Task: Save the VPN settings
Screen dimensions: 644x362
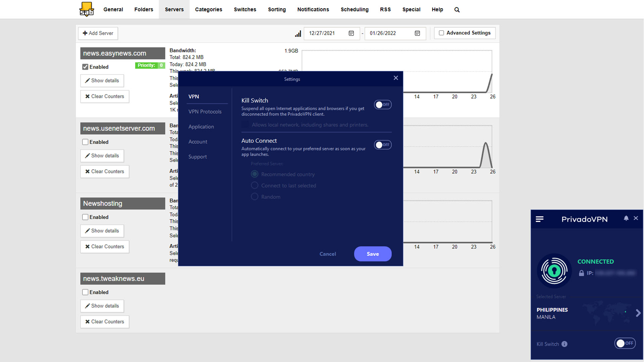Action: click(x=373, y=254)
